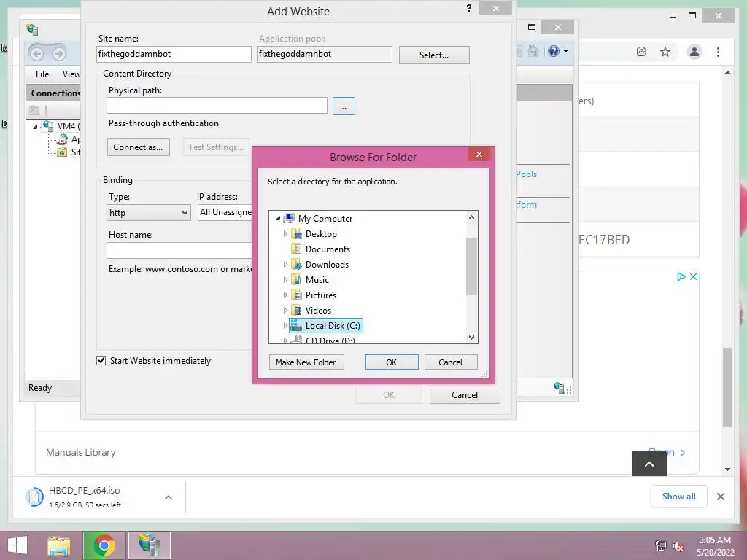
Task: Open the View menu in IIS Manager
Action: 71,74
